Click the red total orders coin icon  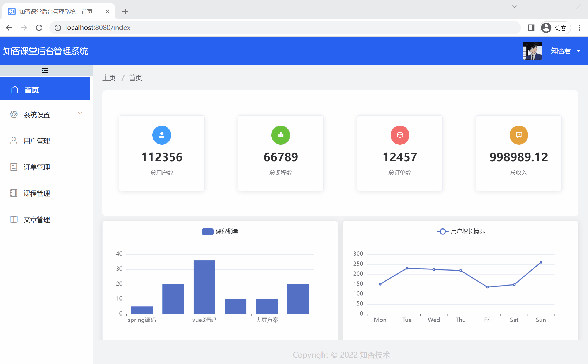(x=400, y=135)
